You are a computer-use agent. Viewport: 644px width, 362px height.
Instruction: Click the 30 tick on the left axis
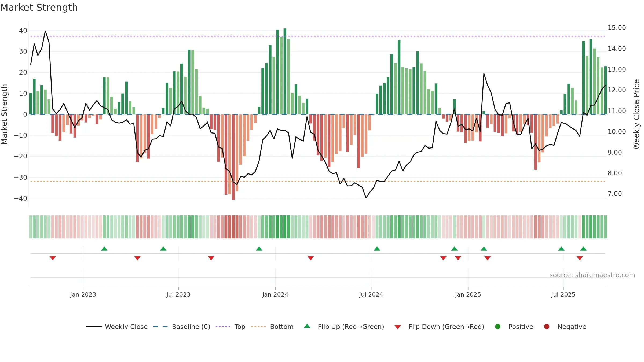coord(23,51)
